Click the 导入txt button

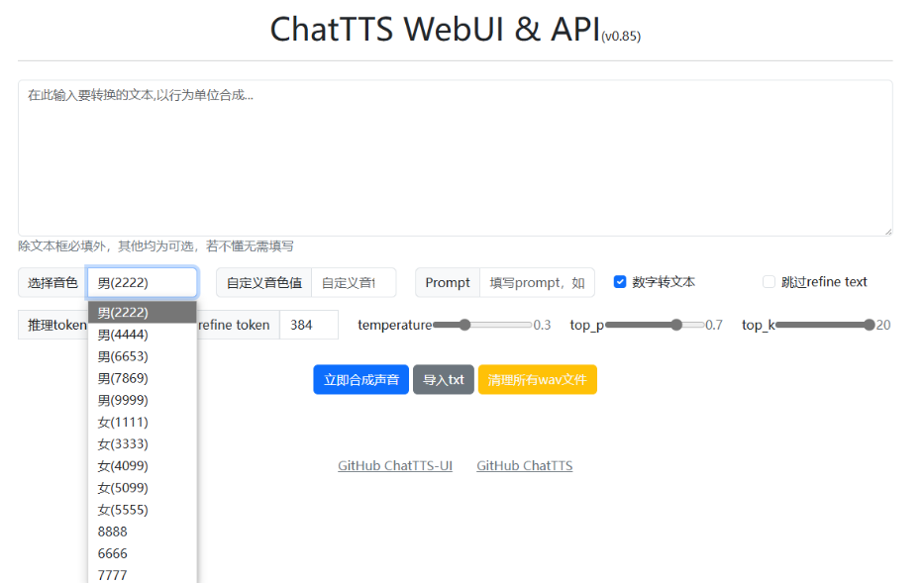pos(443,380)
